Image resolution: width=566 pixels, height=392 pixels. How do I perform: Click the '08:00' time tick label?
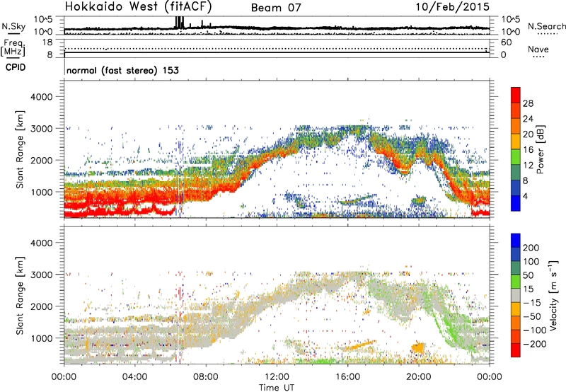coord(206,377)
